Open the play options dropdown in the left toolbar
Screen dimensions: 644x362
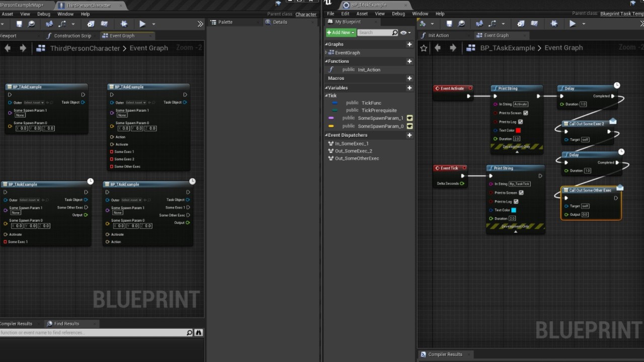tap(153, 24)
